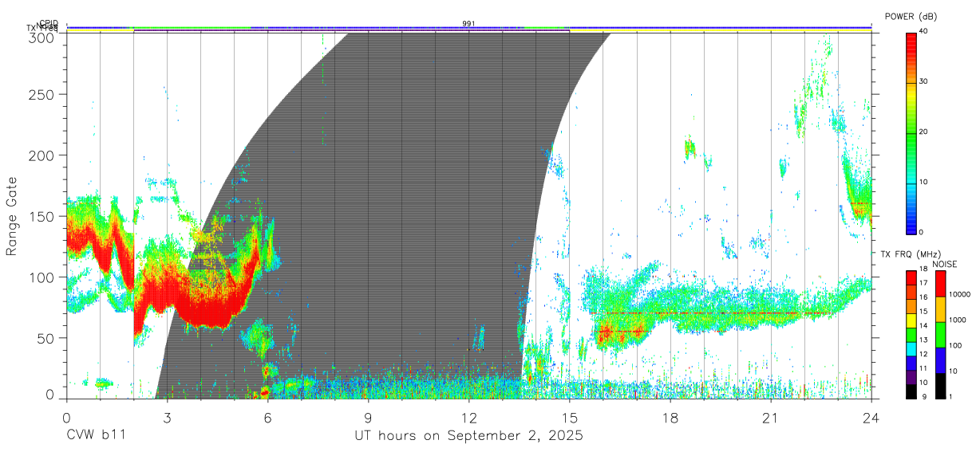The height and width of the screenshot is (452, 980).
Task: Click the CVW b11 radar beam label
Action: 96,436
